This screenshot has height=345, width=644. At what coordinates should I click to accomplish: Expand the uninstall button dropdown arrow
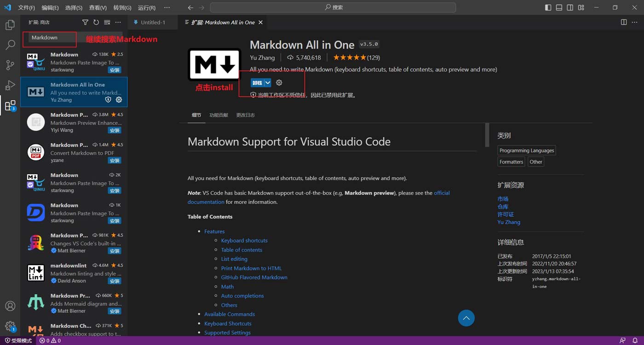coord(267,83)
